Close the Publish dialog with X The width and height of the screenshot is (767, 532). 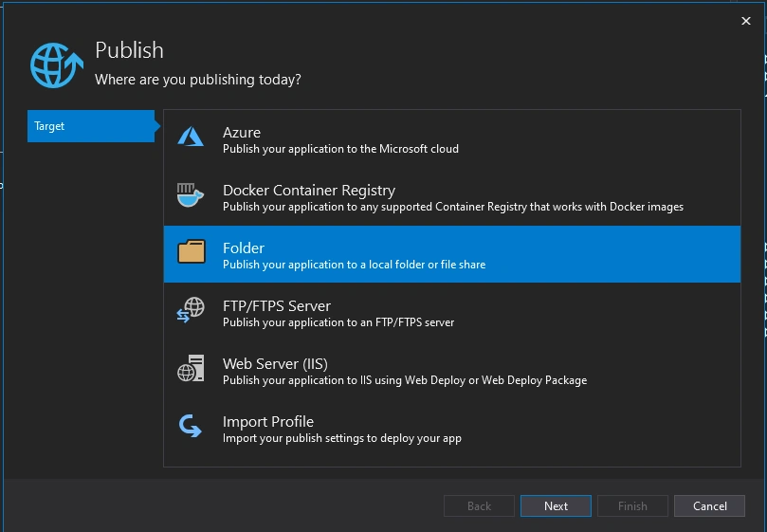[746, 21]
